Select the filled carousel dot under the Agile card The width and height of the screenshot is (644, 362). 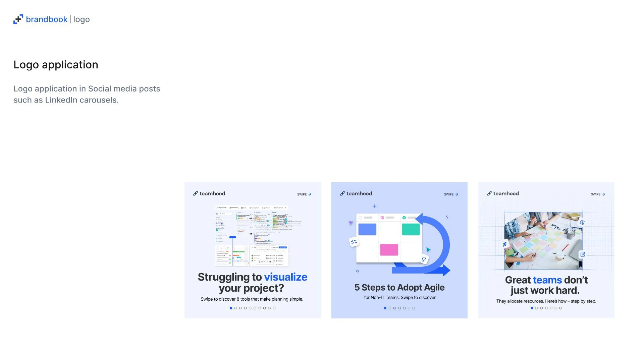tap(385, 308)
